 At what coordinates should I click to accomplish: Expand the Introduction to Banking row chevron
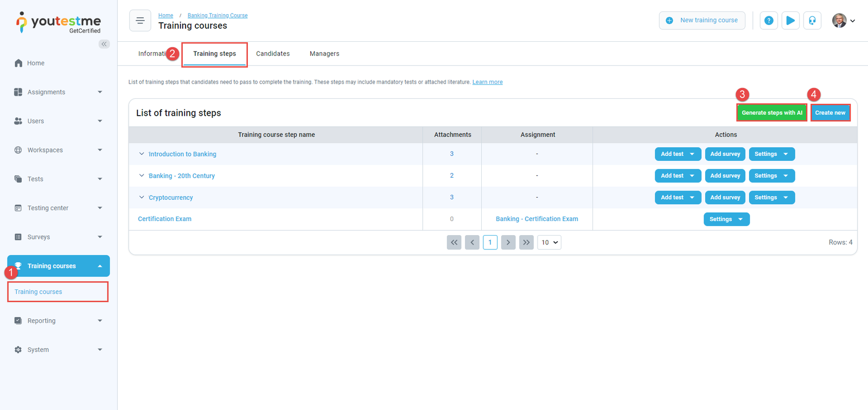[142, 154]
